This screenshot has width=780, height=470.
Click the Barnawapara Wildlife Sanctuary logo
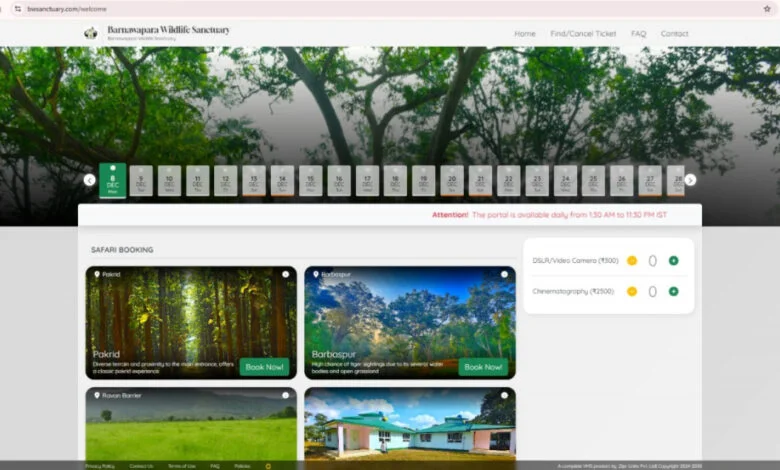(92, 33)
